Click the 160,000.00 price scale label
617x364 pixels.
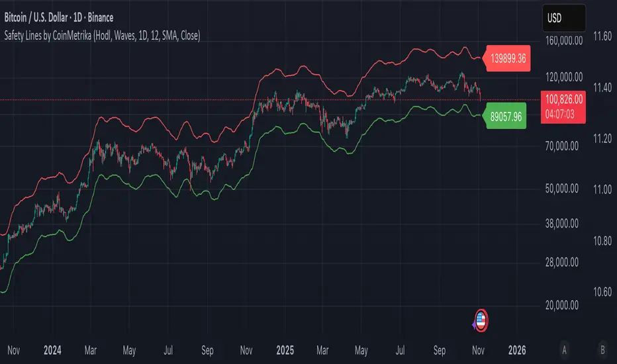558,38
